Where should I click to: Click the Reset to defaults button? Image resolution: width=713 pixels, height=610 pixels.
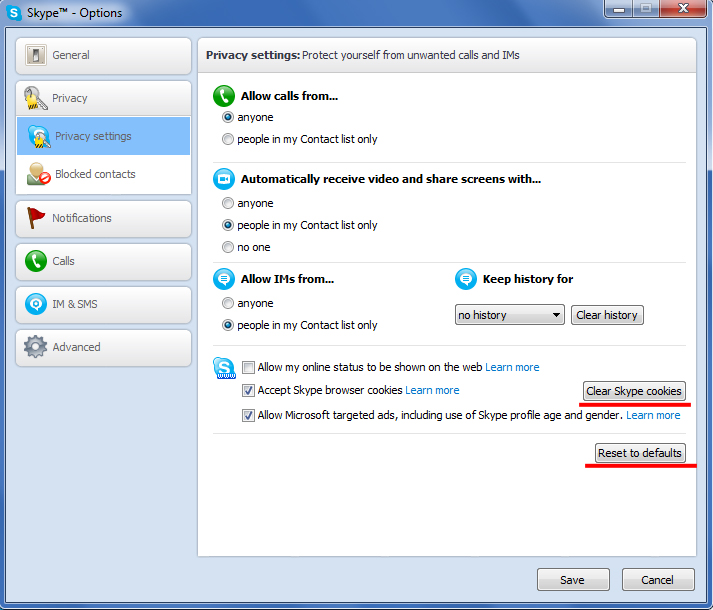tap(640, 453)
